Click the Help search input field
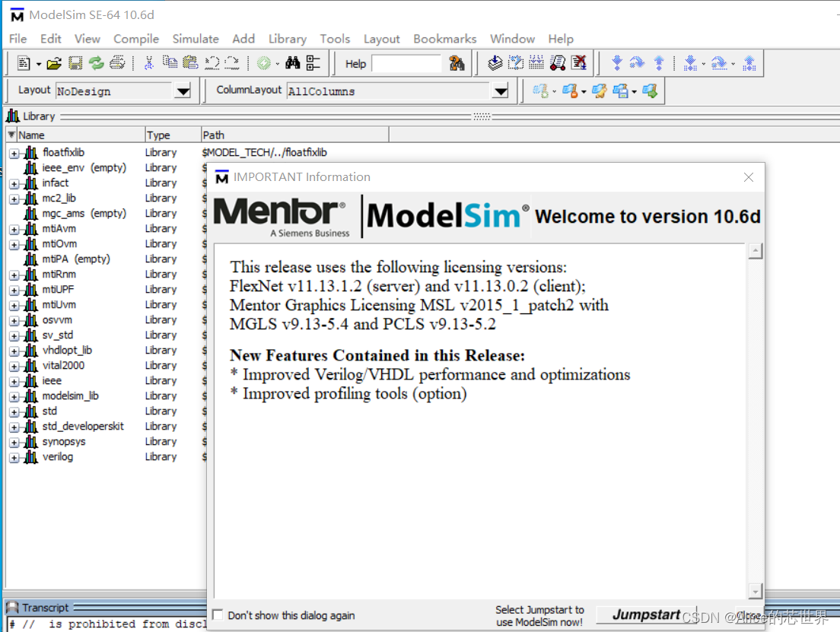Image resolution: width=840 pixels, height=632 pixels. [x=406, y=64]
